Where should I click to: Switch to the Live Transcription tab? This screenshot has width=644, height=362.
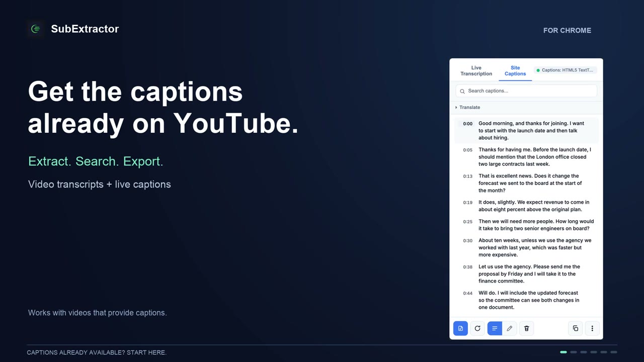click(476, 70)
